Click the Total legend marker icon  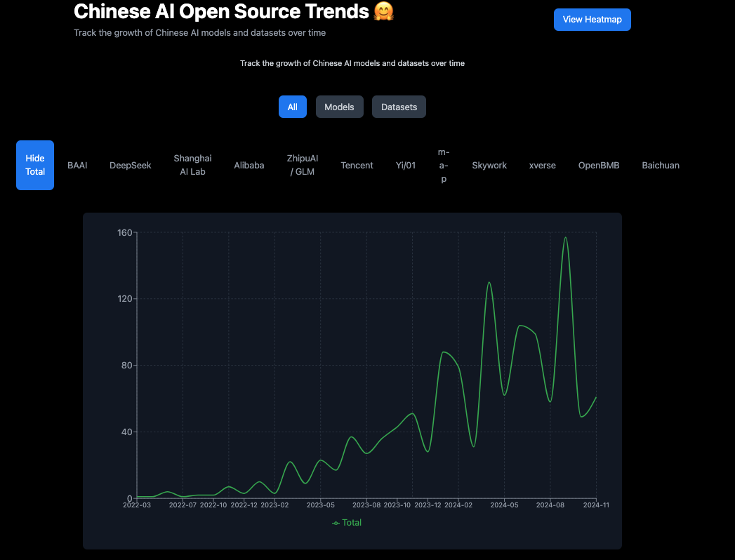(x=336, y=523)
